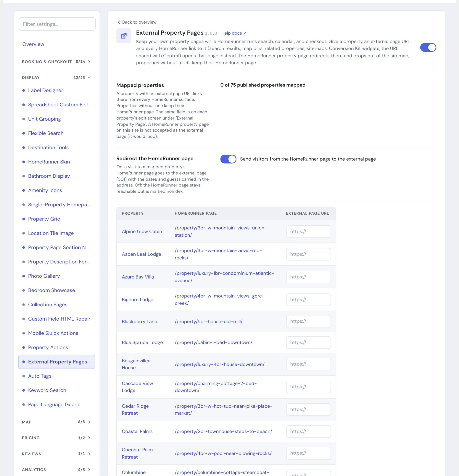Open /property/5br-house-old-mill/ page link
This screenshot has width=459, height=476.
[208, 321]
